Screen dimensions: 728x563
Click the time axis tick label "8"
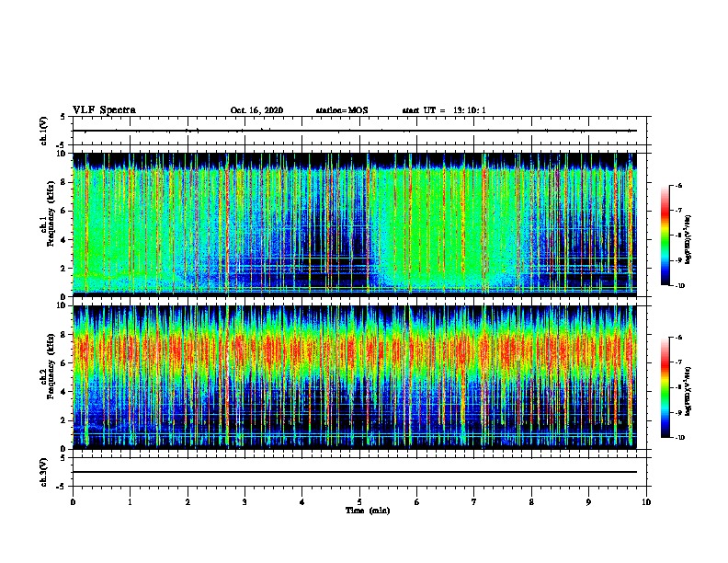(531, 502)
